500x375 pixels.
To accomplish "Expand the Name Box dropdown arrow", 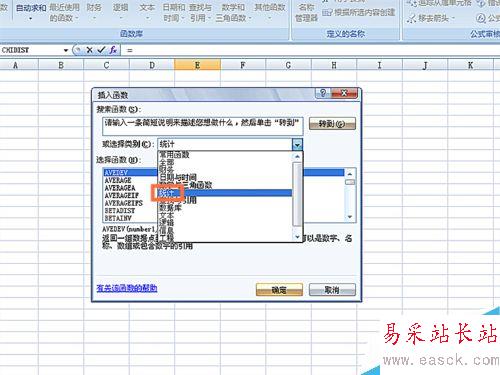I will (66, 50).
